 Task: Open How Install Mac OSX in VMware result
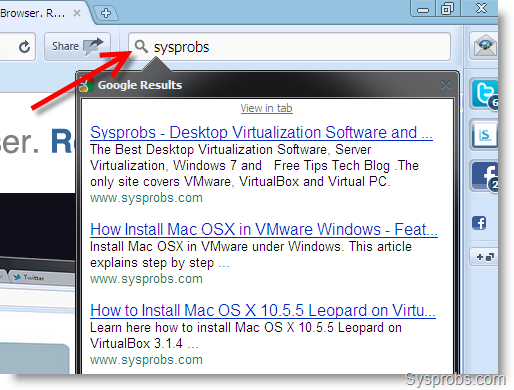tap(264, 229)
